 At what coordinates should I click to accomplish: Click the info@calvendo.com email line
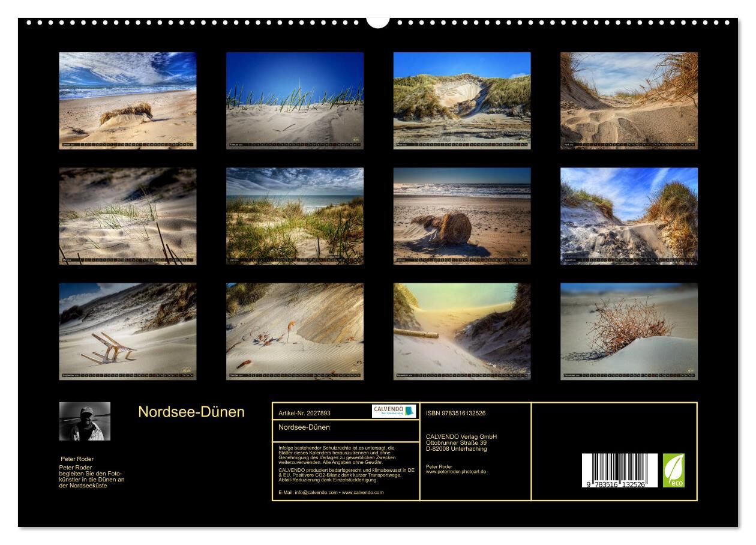[331, 492]
